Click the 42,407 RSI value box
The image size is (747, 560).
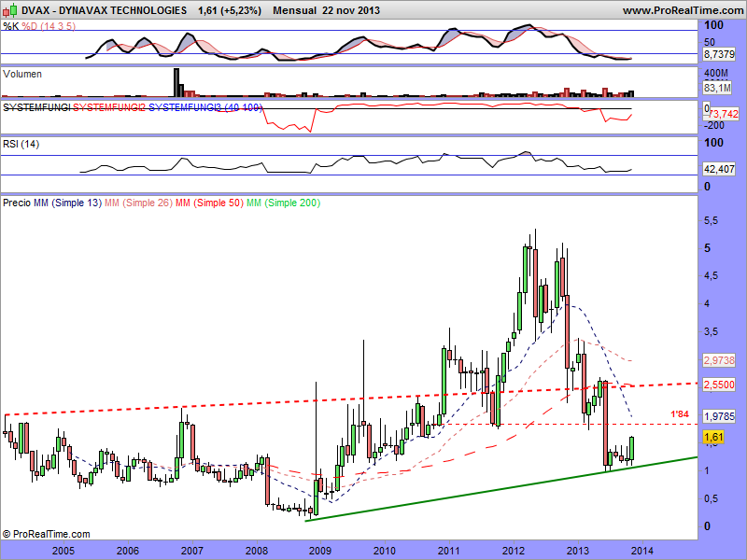click(719, 169)
